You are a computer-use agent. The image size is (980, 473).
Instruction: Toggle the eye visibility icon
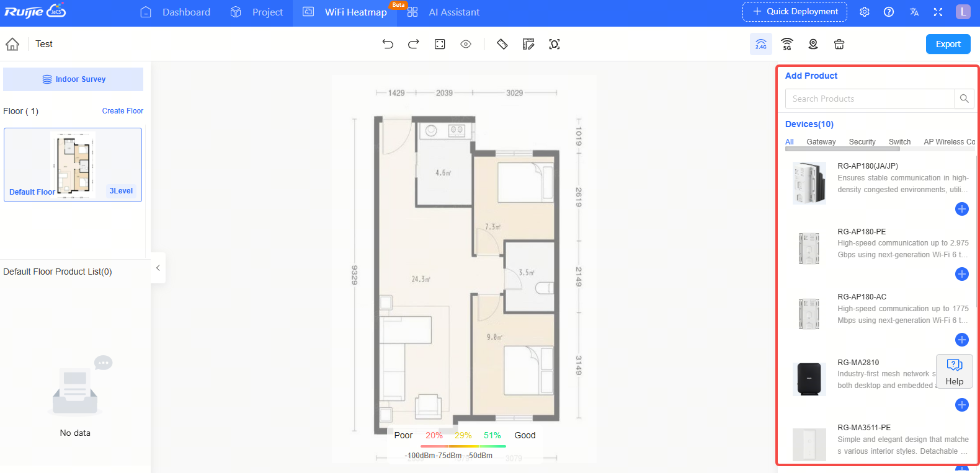click(466, 44)
